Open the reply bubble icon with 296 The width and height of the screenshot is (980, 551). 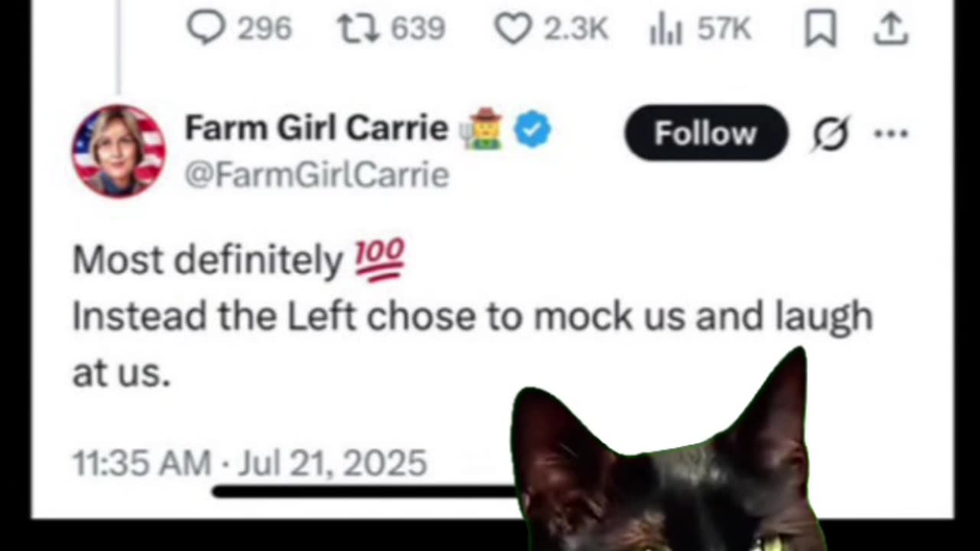tap(206, 28)
